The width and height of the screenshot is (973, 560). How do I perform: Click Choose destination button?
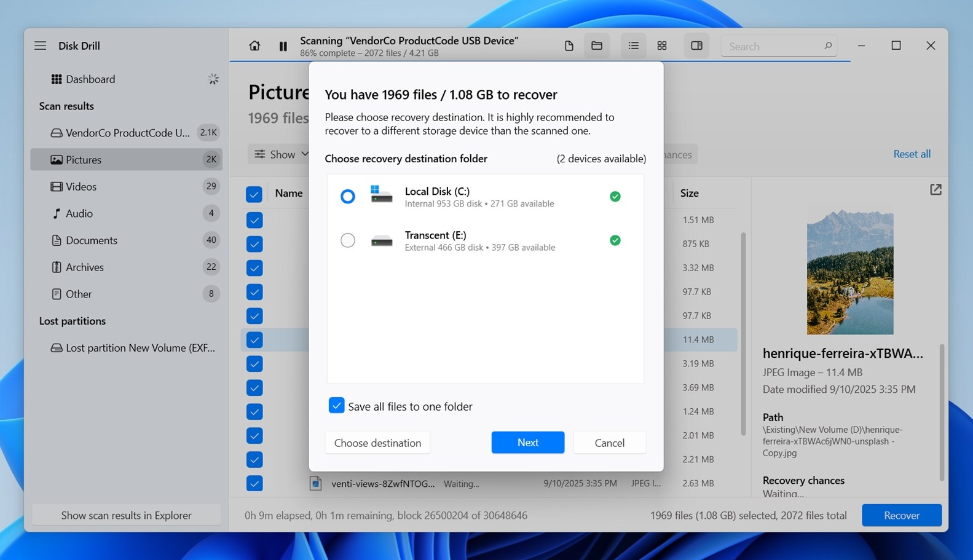(377, 443)
